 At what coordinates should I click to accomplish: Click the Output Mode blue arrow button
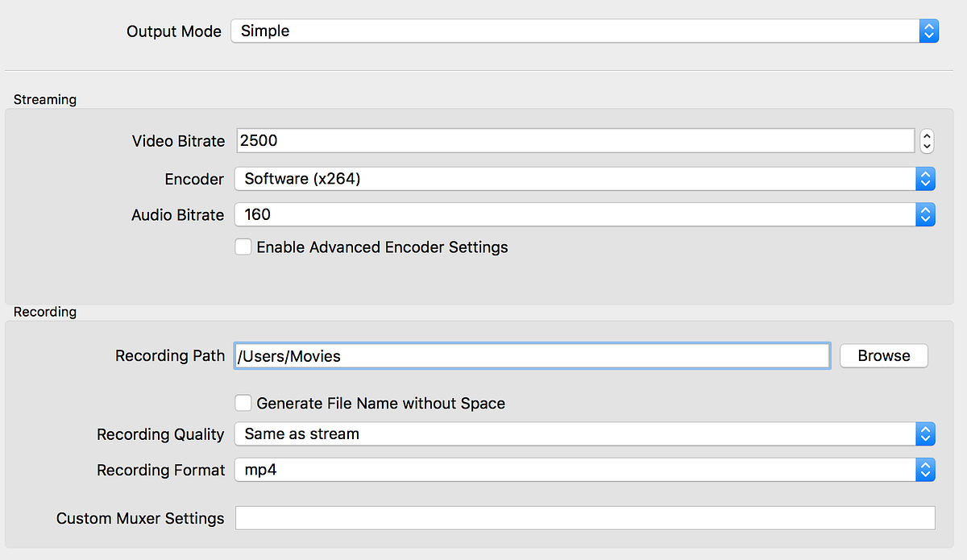pos(928,31)
